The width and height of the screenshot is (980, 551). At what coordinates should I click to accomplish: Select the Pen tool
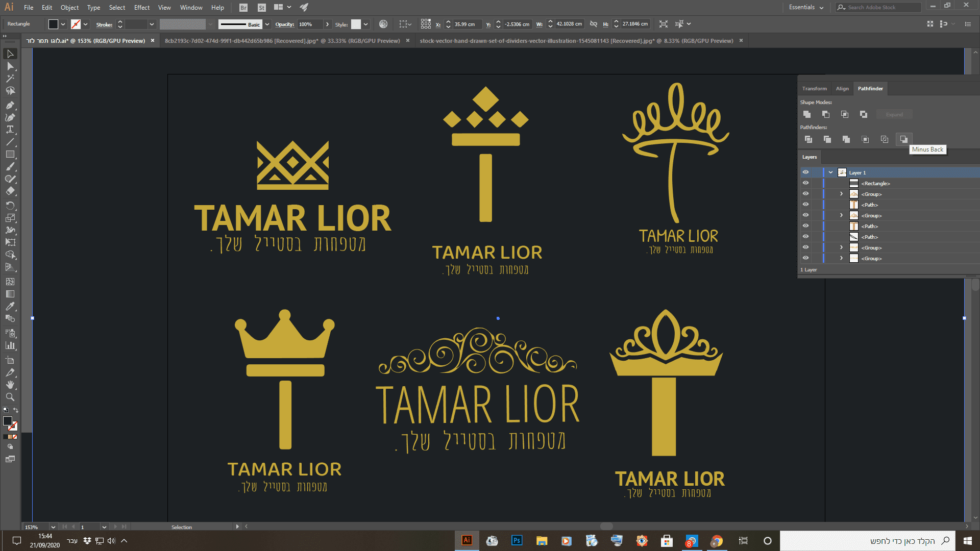click(10, 105)
